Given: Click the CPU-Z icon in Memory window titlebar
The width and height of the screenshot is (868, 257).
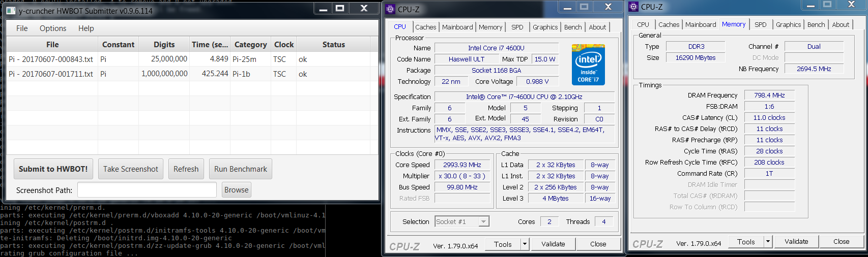Looking at the screenshot, I should pos(633,7).
